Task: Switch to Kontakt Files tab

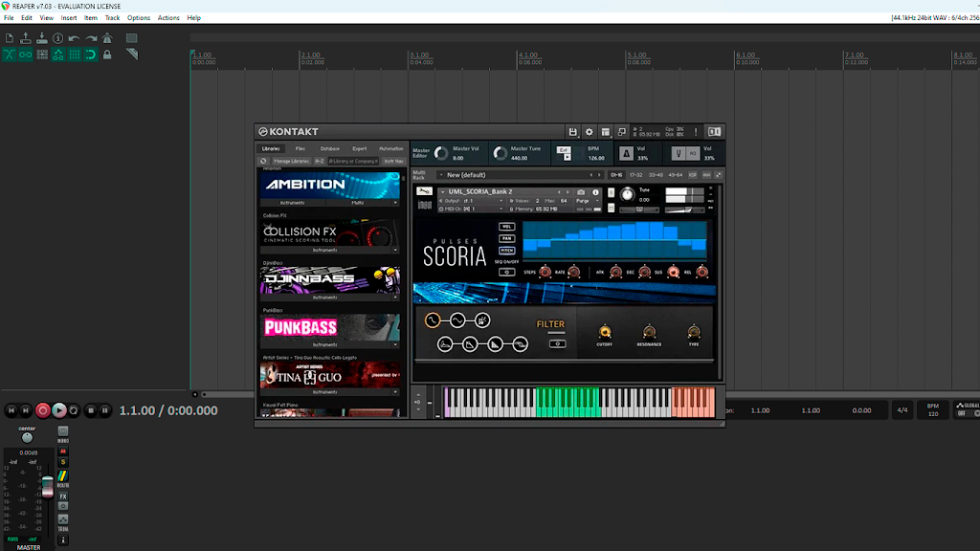Action: (x=301, y=148)
